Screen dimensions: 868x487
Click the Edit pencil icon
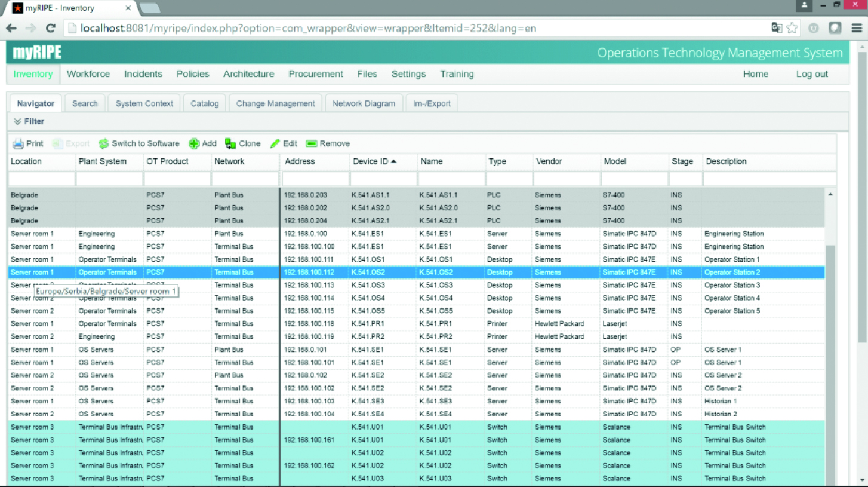[275, 143]
